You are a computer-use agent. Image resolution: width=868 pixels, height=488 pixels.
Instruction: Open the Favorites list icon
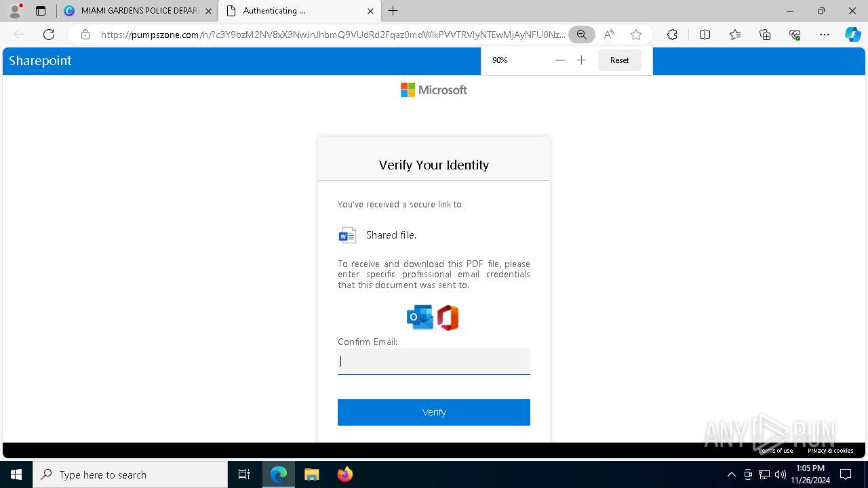tap(735, 35)
